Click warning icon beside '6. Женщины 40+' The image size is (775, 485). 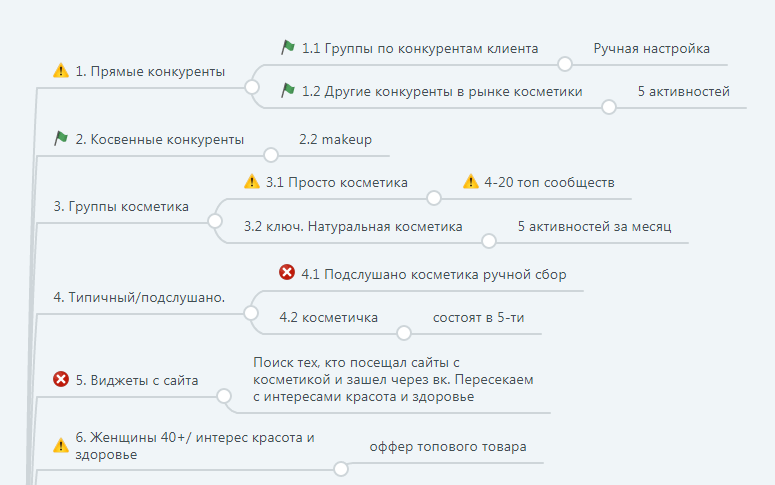(61, 446)
